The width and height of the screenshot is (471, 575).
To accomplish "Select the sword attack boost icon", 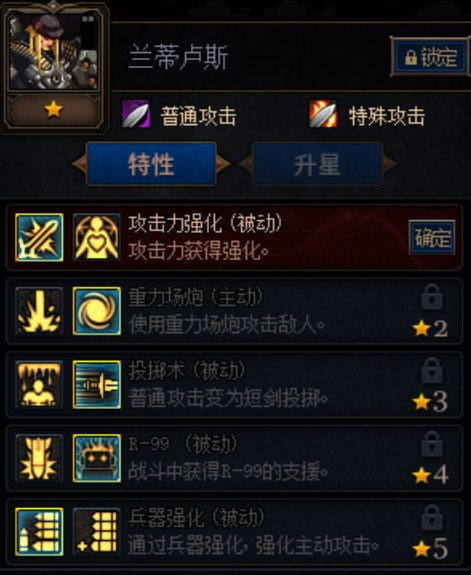I will pos(39,238).
